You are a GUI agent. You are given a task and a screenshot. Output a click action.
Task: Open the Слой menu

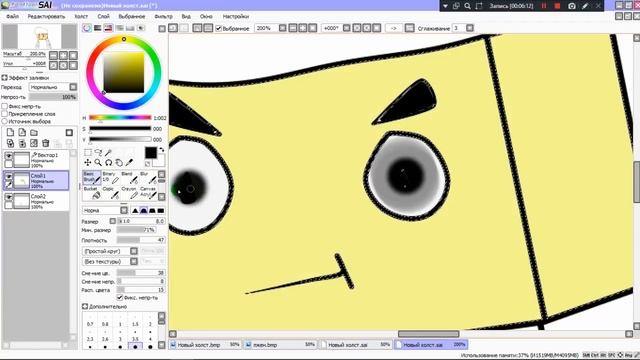[x=103, y=16]
